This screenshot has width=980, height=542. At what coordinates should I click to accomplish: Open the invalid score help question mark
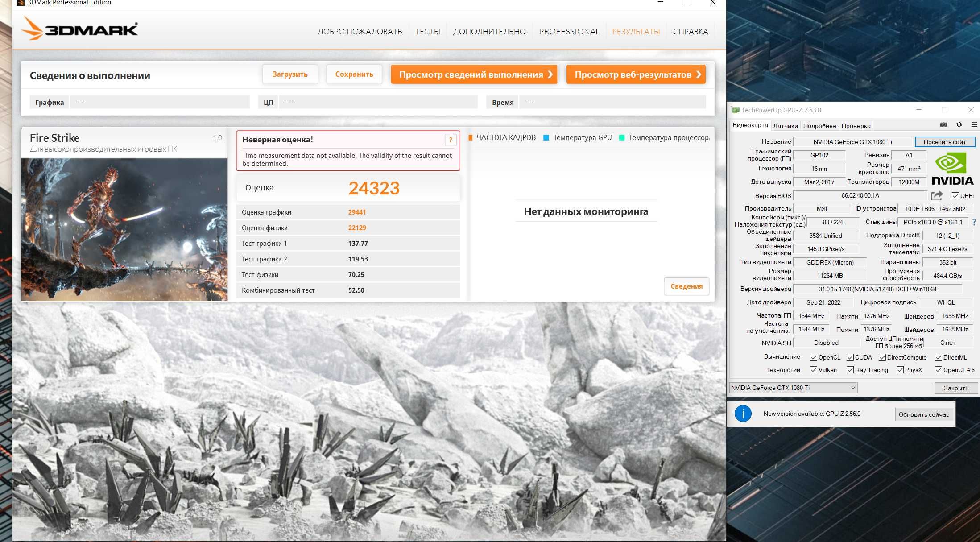(x=451, y=140)
